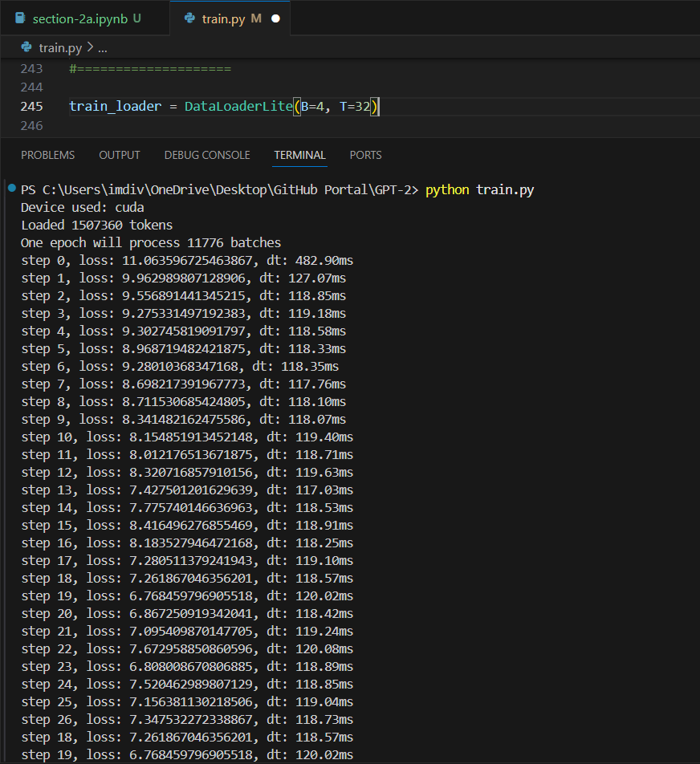Click the train_loader variable in line 245
Viewport: 700px width, 764px height.
click(115, 106)
